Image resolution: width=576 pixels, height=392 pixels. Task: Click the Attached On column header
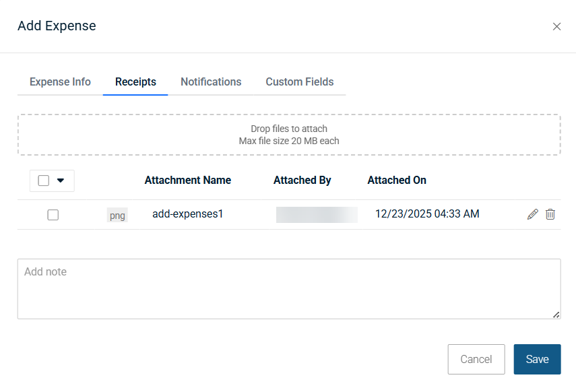coord(396,180)
